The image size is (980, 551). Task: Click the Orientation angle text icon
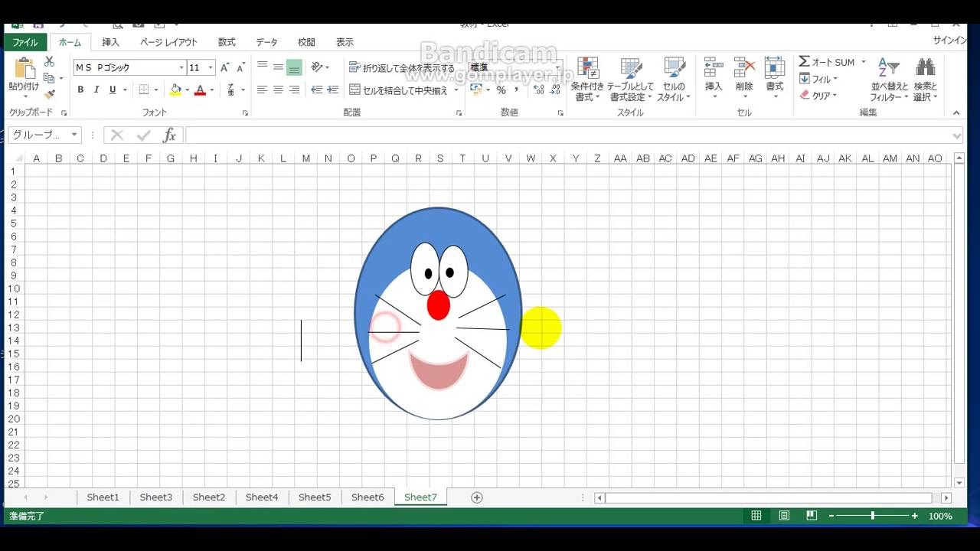click(318, 67)
